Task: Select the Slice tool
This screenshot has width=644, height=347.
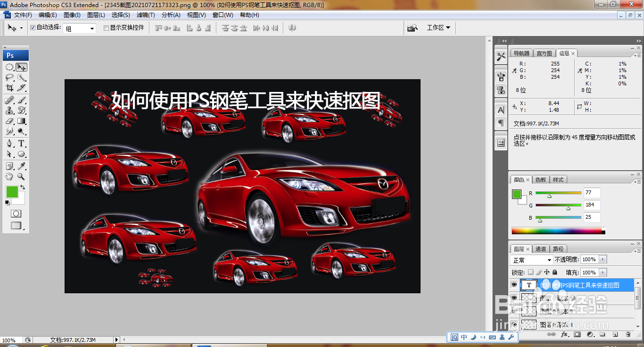Action: click(x=21, y=88)
